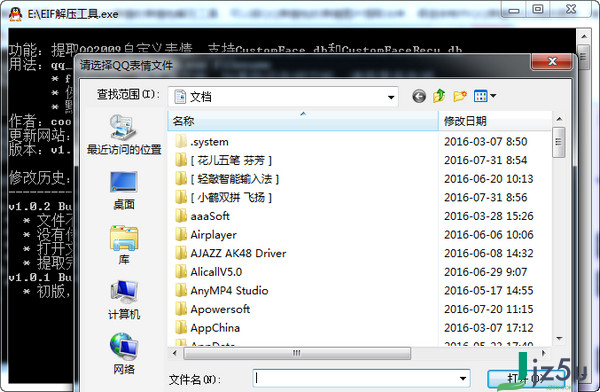Select 桌面 in the places bar
This screenshot has width=600, height=392.
point(124,190)
